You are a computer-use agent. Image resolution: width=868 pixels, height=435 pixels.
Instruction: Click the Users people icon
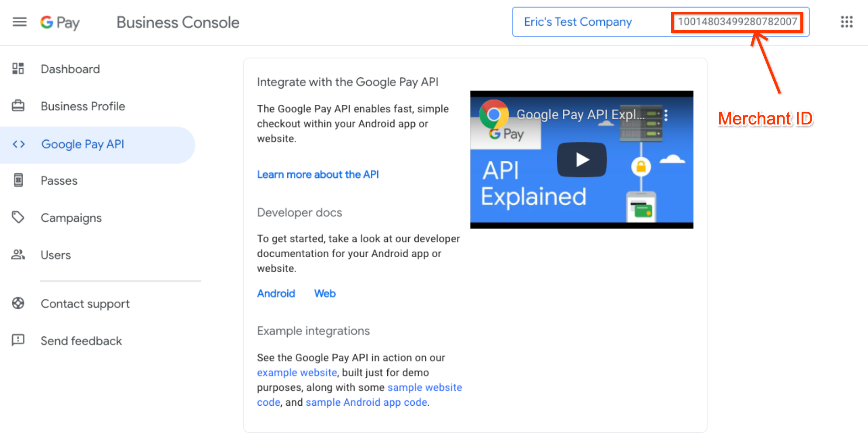18,255
